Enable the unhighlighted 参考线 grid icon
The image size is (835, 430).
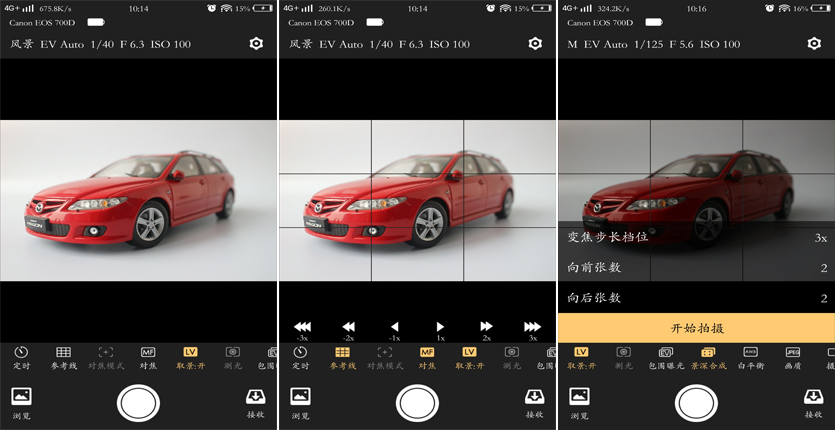63,357
